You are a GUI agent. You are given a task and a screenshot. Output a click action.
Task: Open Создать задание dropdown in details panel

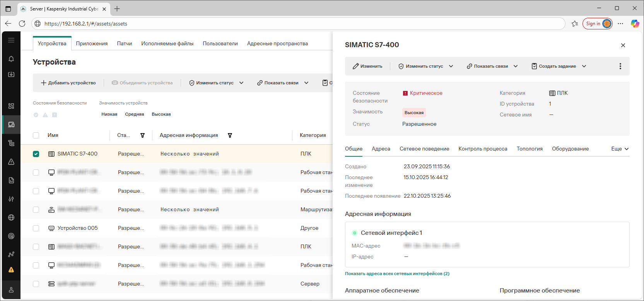[559, 66]
